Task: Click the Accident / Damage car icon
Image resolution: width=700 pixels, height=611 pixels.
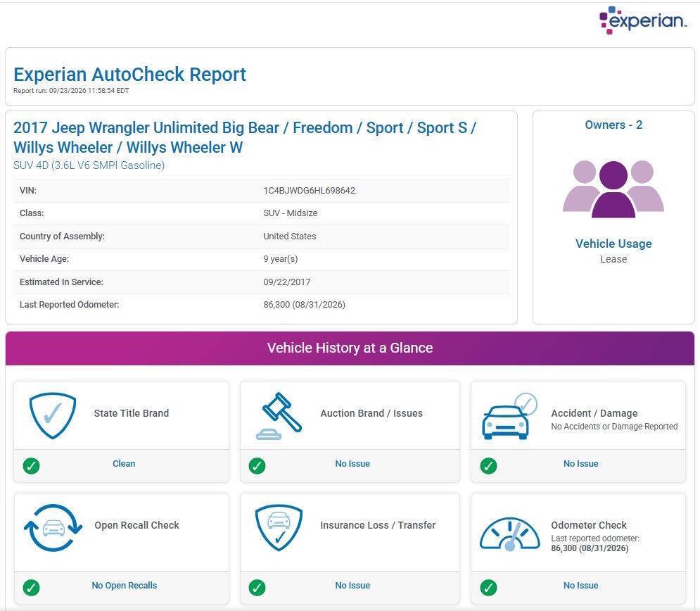Action: (509, 416)
